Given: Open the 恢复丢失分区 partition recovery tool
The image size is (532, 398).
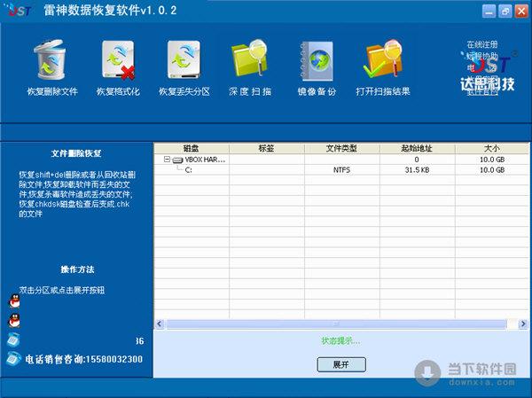Looking at the screenshot, I should 184,61.
